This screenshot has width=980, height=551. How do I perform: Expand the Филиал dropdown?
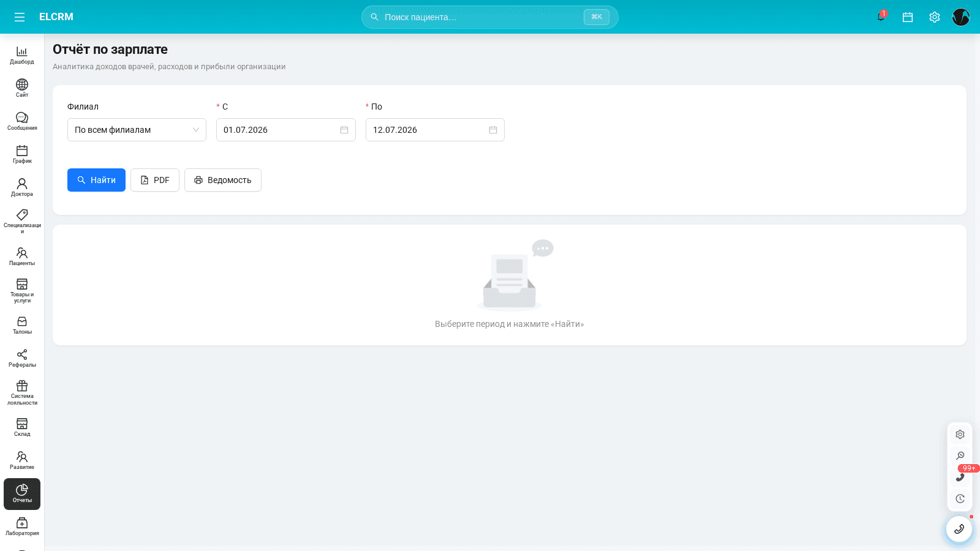point(137,130)
